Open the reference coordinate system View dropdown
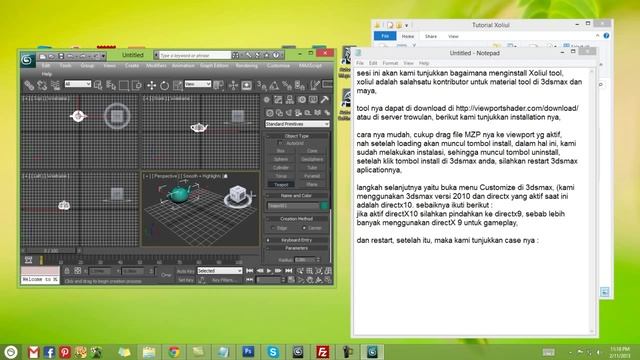The image size is (640, 360). tap(198, 84)
